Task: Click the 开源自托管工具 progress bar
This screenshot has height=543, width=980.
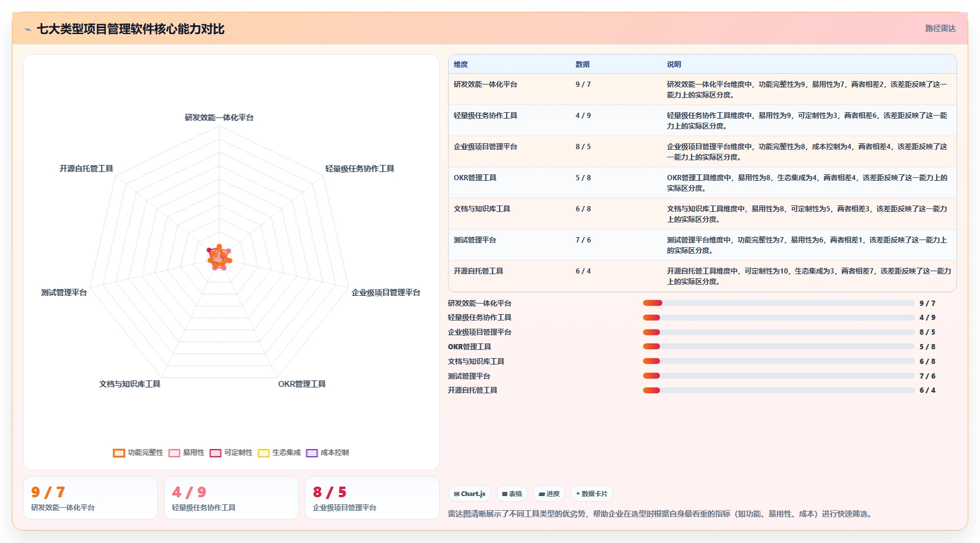Action: coord(779,390)
